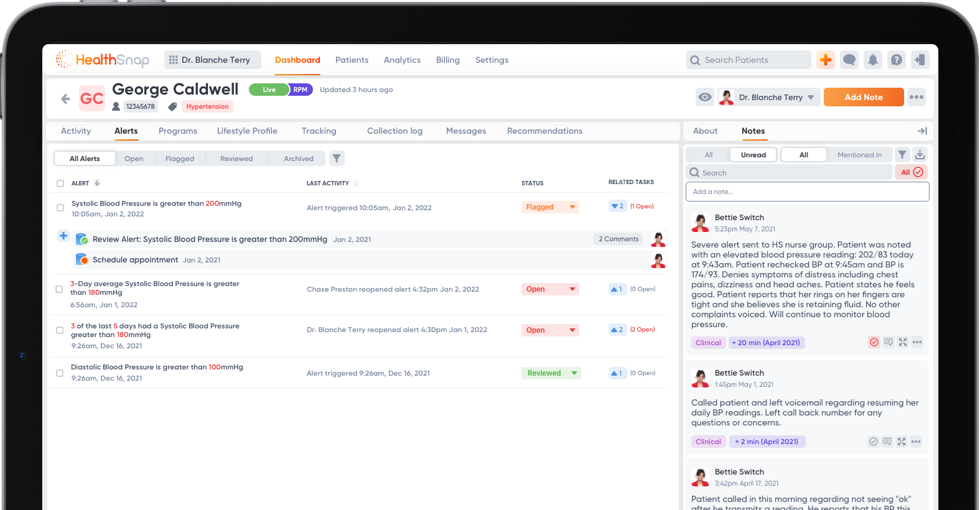Click the Add Note button
980x510 pixels.
(864, 97)
